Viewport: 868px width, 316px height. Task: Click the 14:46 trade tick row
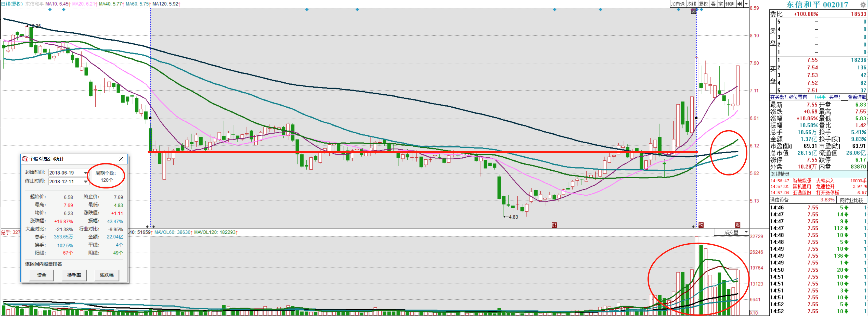[x=819, y=208]
